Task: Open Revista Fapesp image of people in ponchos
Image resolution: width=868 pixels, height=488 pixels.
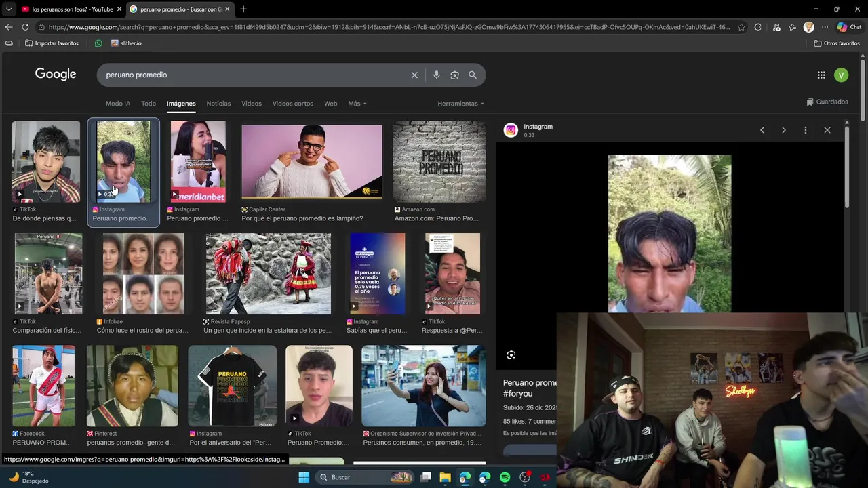Action: coord(269,274)
